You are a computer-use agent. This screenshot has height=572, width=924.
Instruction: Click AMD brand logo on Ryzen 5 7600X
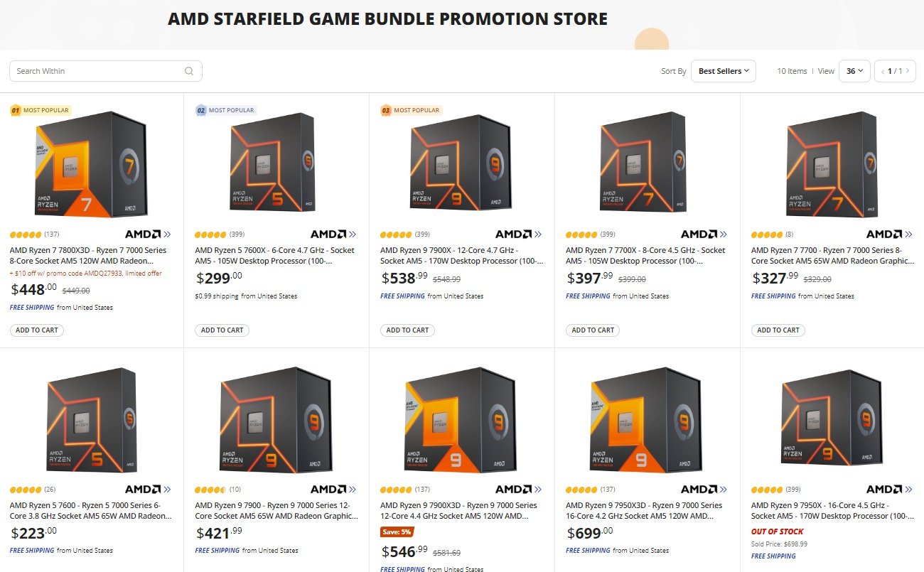(x=333, y=234)
